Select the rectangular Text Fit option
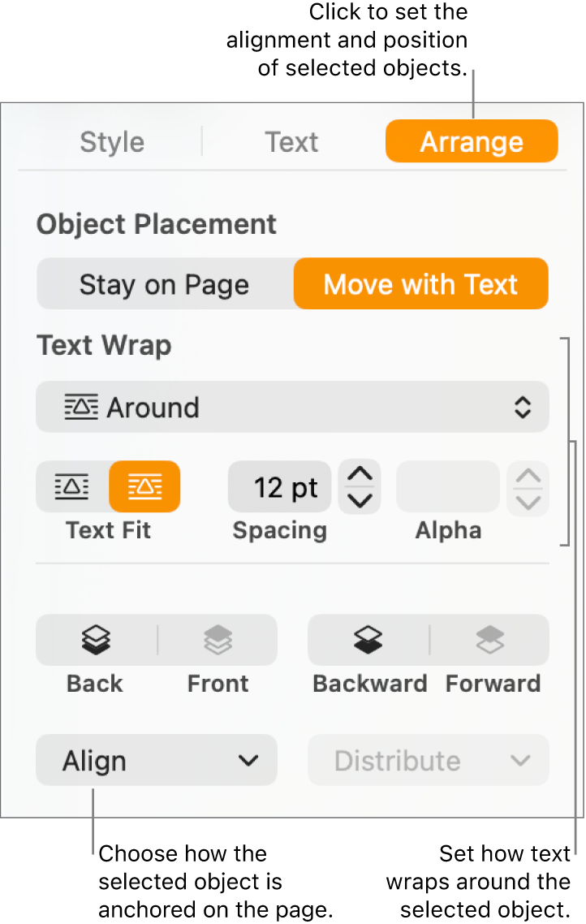The width and height of the screenshot is (586, 924). coord(71,487)
